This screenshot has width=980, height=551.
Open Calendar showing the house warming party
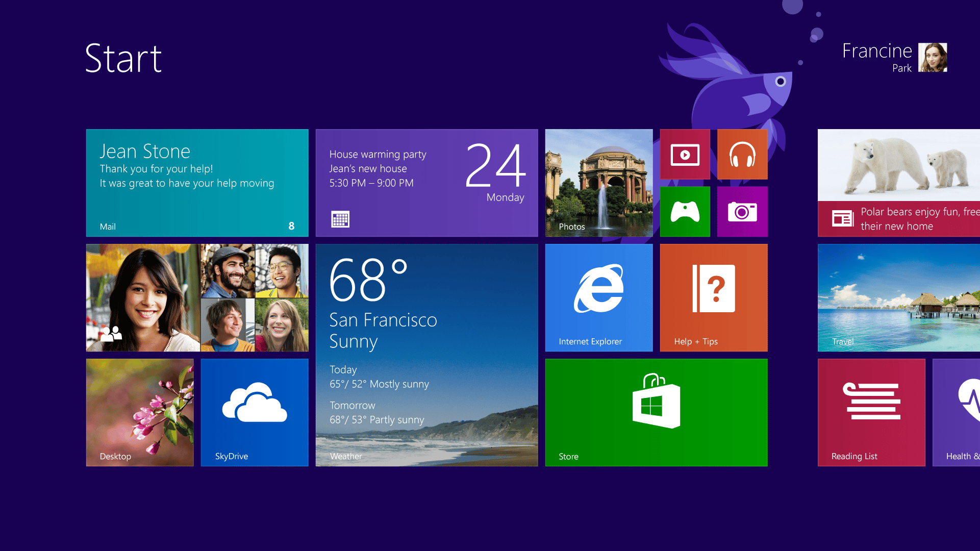coord(426,183)
